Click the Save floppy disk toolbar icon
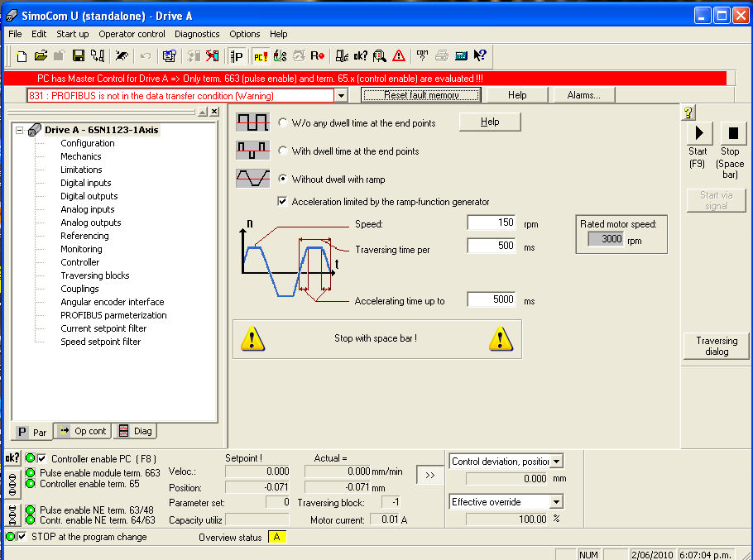The width and height of the screenshot is (753, 560). tap(79, 56)
